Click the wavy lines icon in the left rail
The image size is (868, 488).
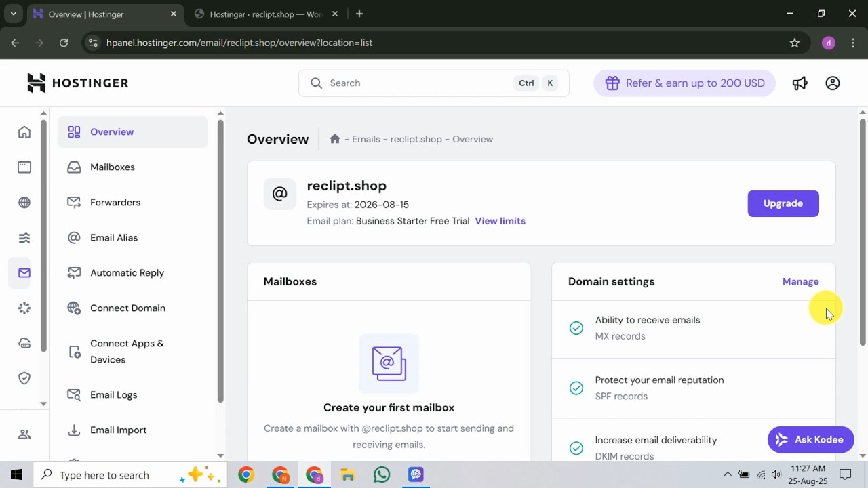[x=24, y=238]
